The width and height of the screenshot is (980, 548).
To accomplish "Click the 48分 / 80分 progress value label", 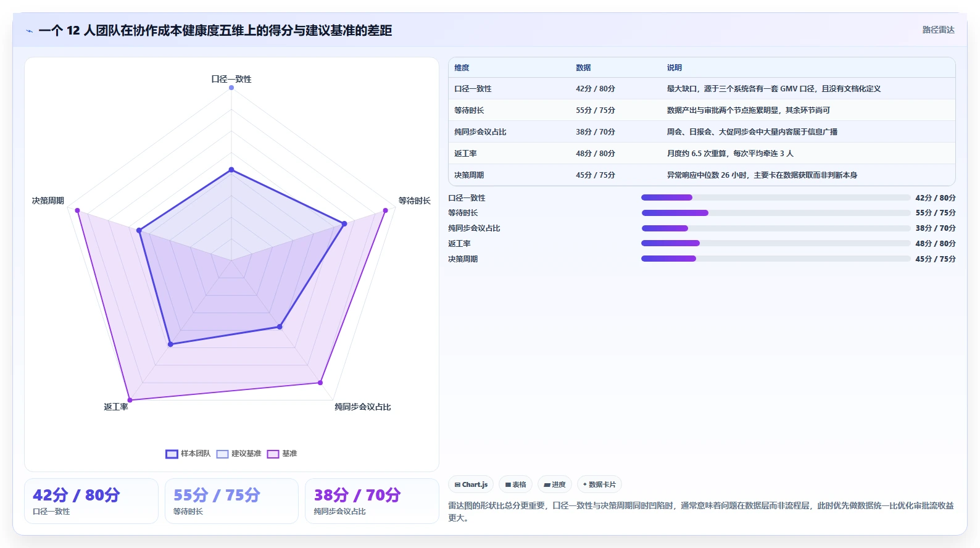I will (936, 244).
